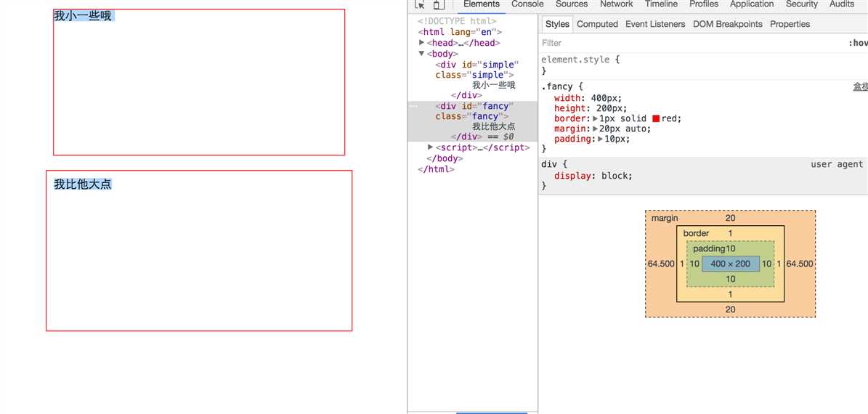The height and width of the screenshot is (414, 868).
Task: Click the border label in box model
Action: point(696,233)
